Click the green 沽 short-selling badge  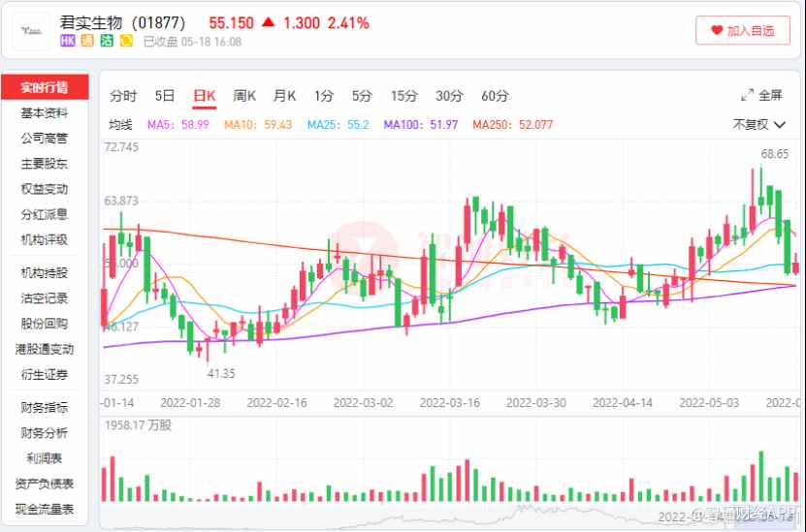click(x=107, y=42)
